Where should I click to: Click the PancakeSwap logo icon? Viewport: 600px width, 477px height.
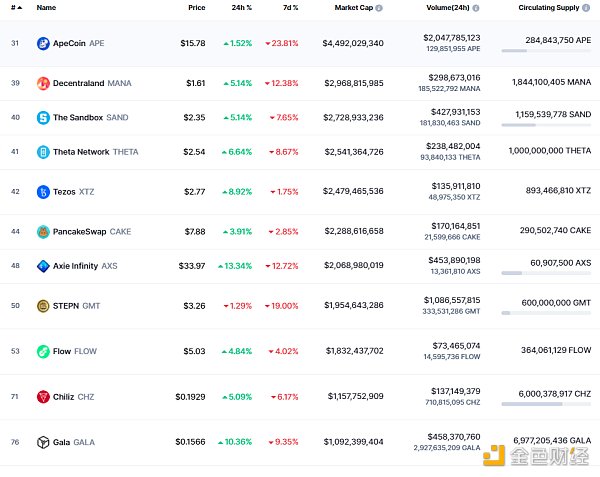point(43,232)
